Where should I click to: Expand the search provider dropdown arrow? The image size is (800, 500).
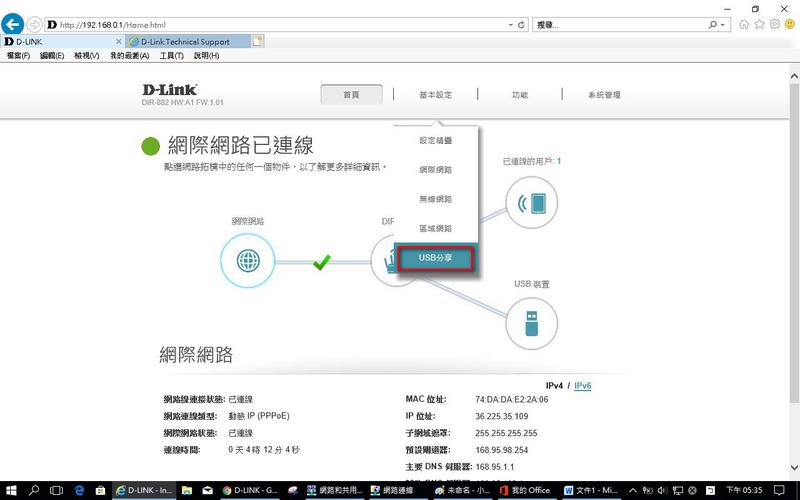pos(726,23)
